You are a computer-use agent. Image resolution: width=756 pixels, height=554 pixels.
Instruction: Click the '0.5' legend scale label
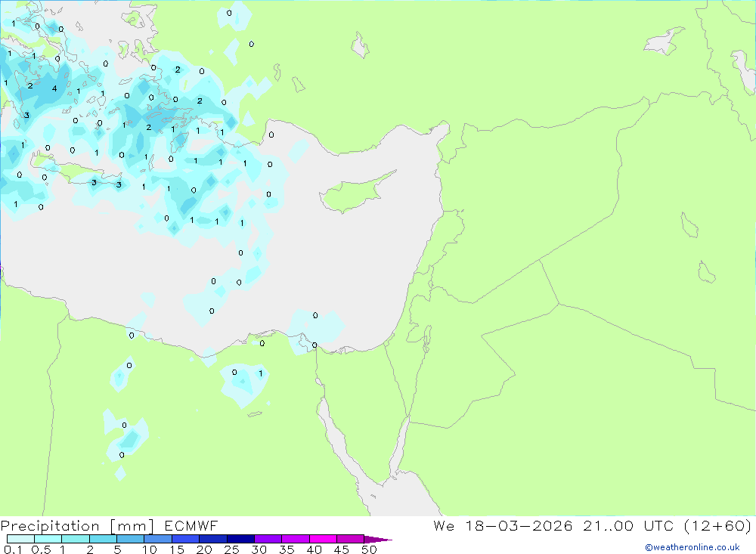click(41, 549)
